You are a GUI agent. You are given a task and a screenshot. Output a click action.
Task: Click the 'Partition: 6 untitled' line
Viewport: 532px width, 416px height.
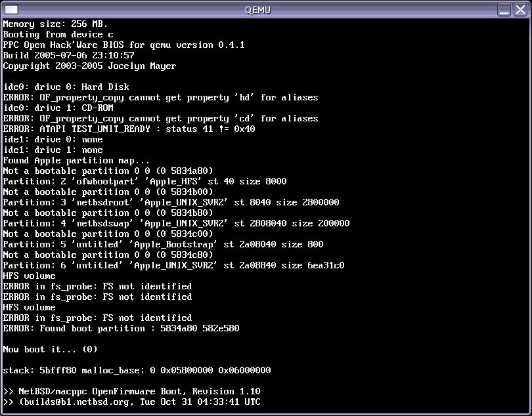tap(173, 266)
